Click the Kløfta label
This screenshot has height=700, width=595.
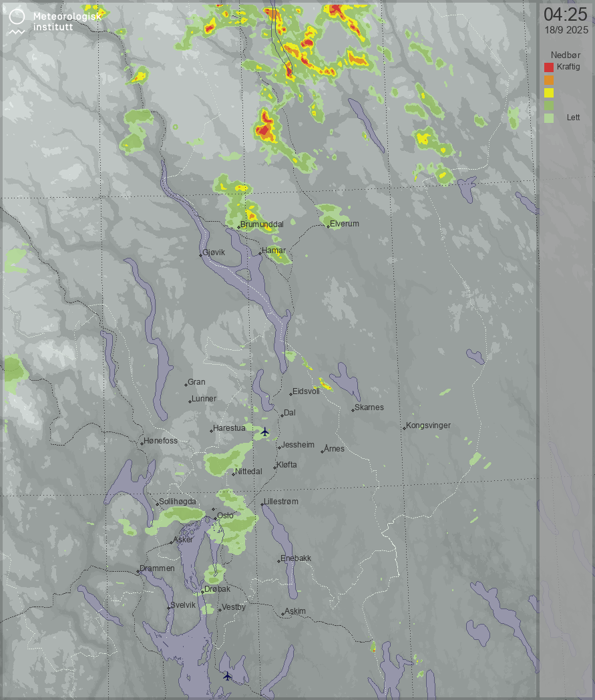tap(286, 465)
